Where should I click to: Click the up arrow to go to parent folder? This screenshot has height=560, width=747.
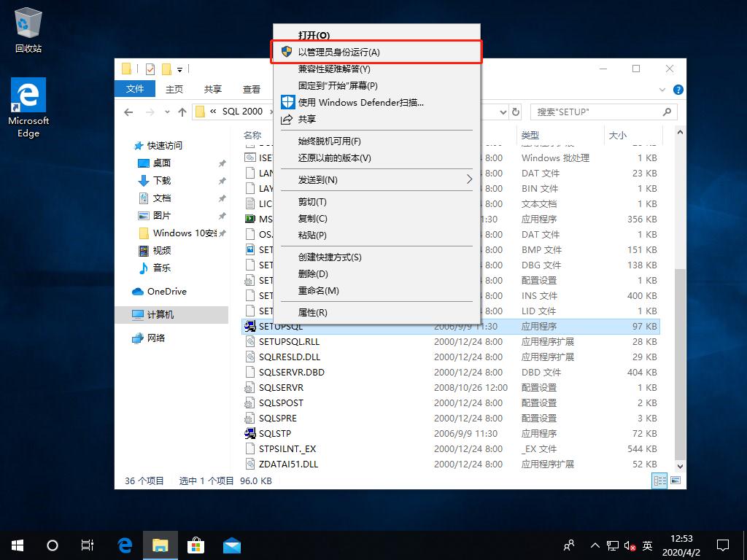(182, 112)
